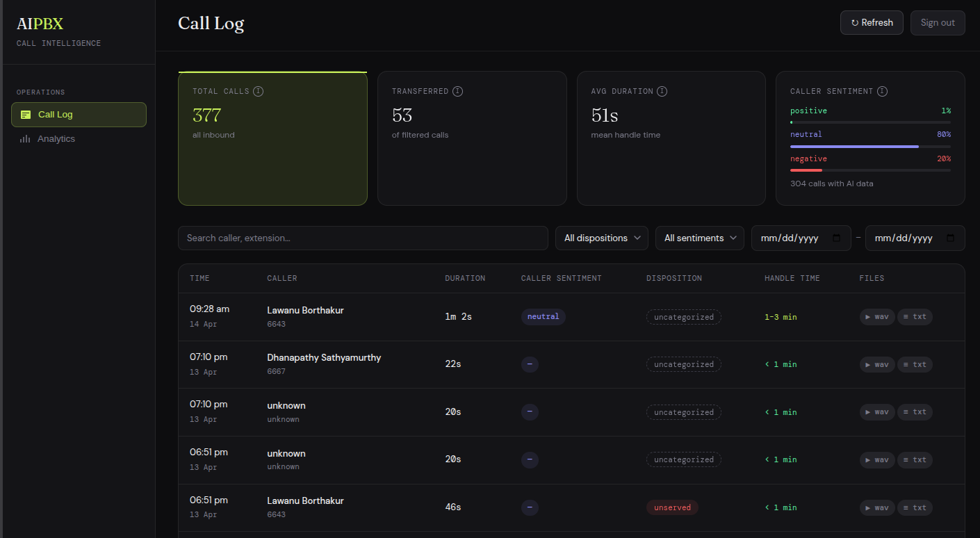Play wav for 06:51 pm unknown call
The height and width of the screenshot is (538, 980).
coord(877,459)
